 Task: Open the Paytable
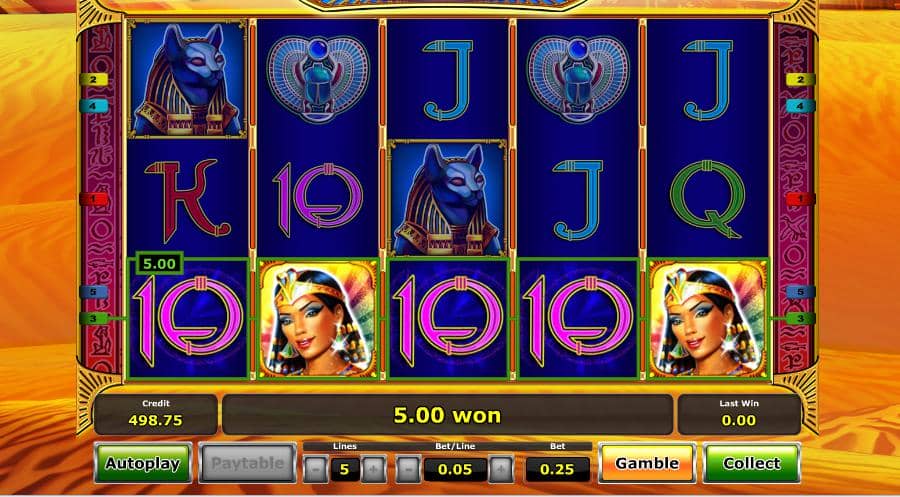tap(247, 463)
